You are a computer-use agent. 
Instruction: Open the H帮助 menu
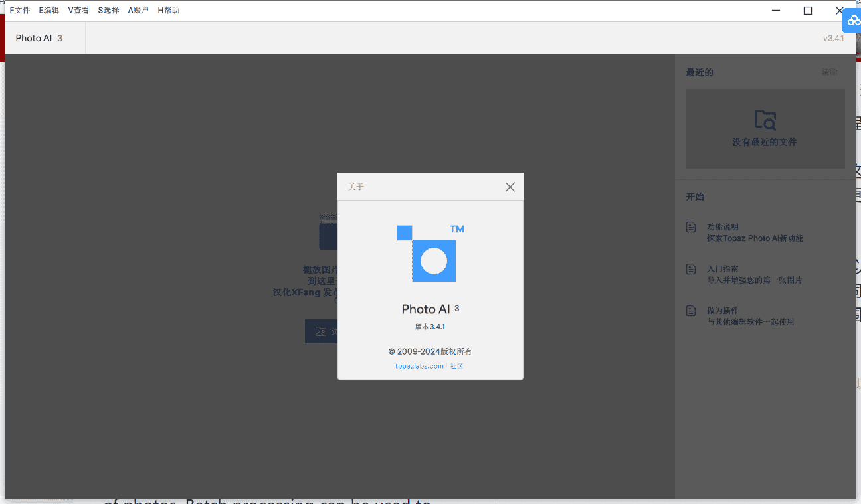tap(169, 11)
